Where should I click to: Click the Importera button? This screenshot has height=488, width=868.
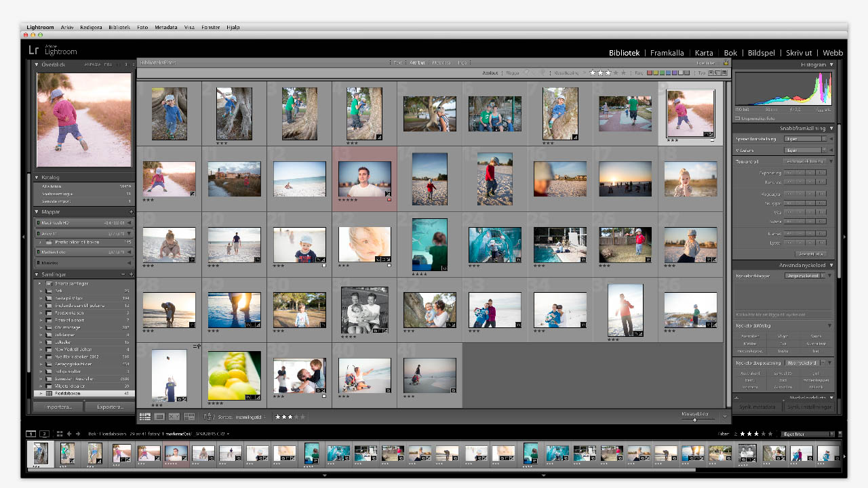click(58, 407)
